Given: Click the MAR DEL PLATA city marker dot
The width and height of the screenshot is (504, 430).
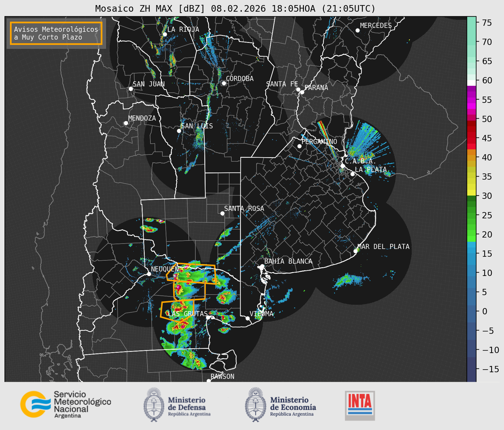Looking at the screenshot, I should pyautogui.click(x=356, y=251).
